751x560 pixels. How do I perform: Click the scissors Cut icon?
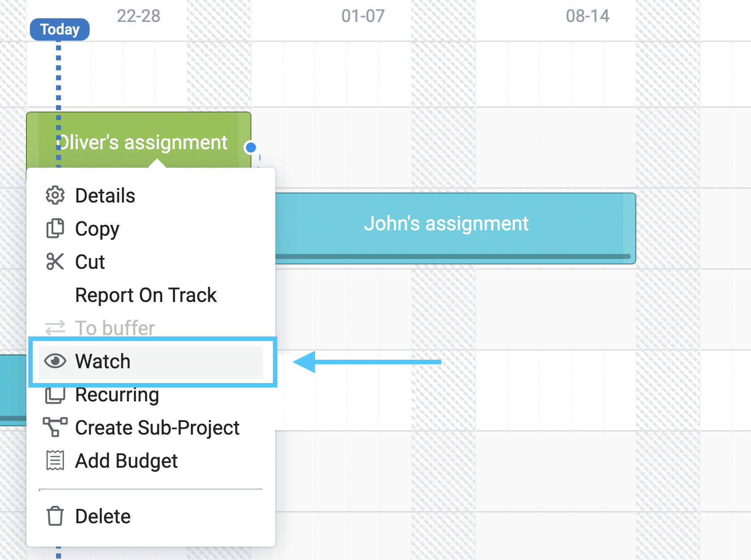55,262
